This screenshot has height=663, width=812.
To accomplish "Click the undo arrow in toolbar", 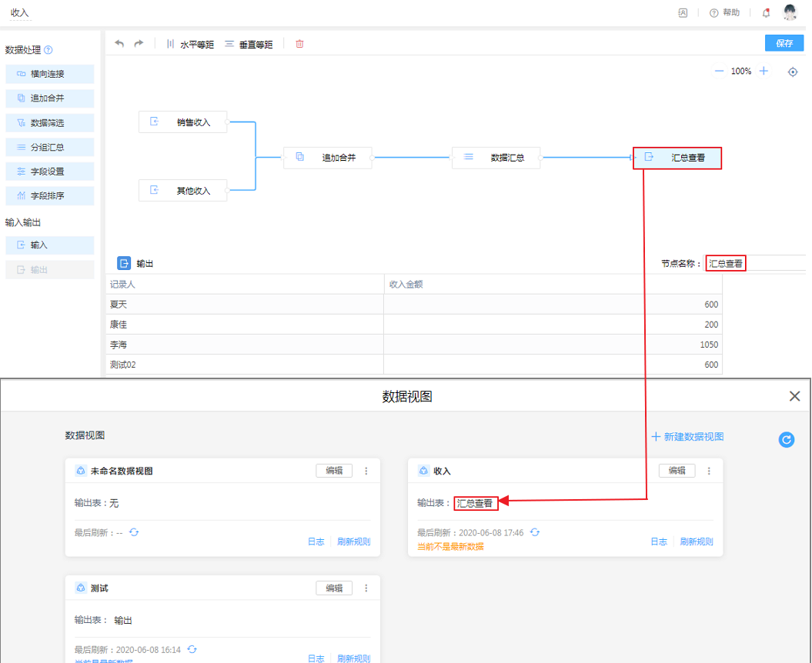I will point(119,44).
